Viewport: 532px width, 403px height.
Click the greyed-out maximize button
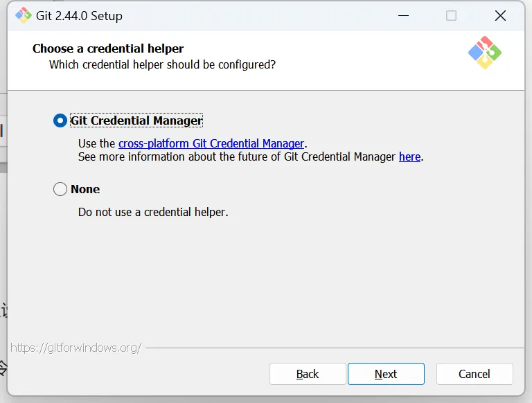point(451,16)
